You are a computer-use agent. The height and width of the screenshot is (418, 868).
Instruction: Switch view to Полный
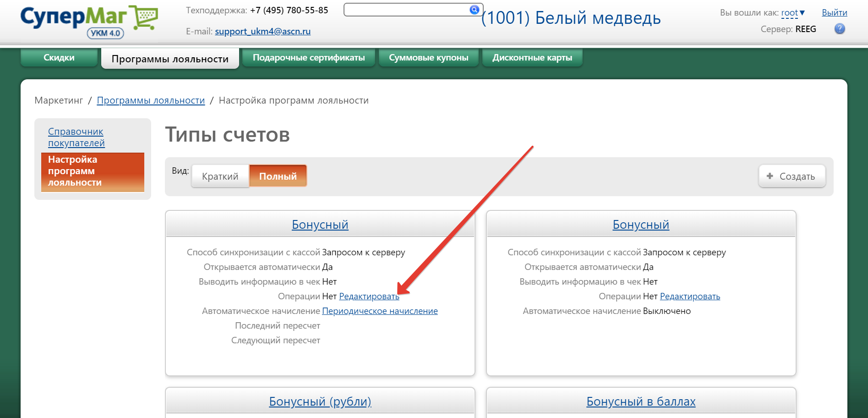(278, 176)
